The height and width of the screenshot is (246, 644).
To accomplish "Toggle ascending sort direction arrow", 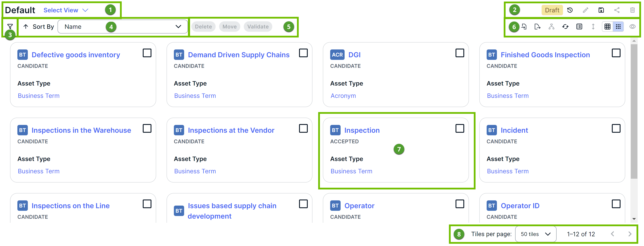I will tap(26, 27).
